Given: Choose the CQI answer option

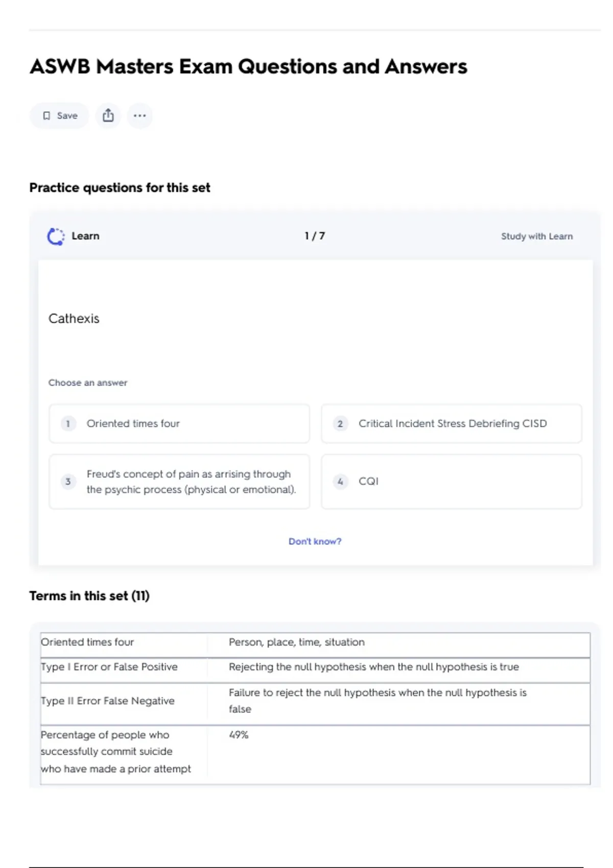Looking at the screenshot, I should click(x=451, y=481).
